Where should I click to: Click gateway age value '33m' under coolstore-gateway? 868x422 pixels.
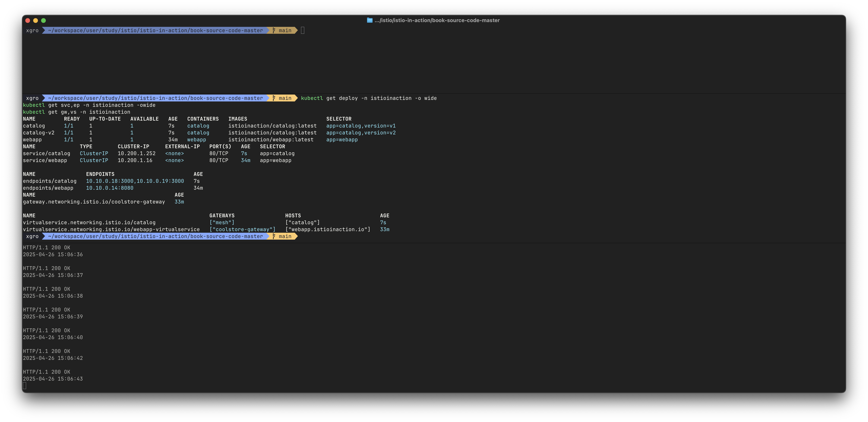[x=179, y=202]
